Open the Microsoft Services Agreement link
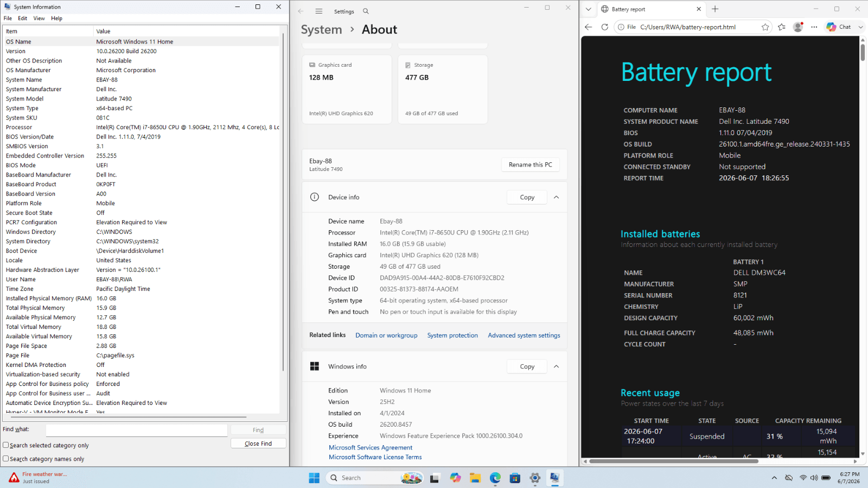 click(371, 448)
